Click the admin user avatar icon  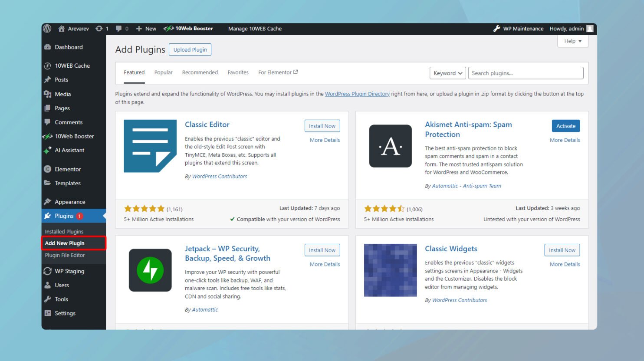[x=589, y=28]
